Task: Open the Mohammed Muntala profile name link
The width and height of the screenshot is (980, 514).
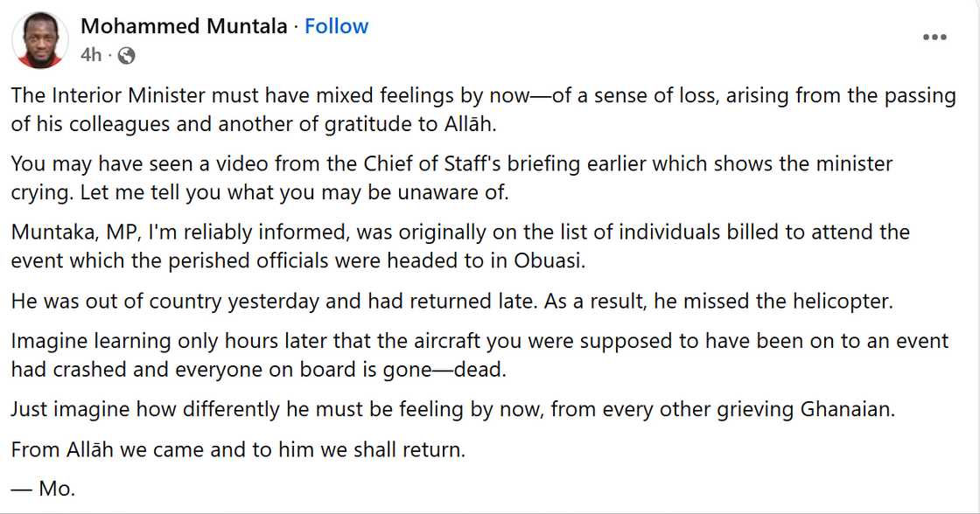Action: pyautogui.click(x=184, y=26)
